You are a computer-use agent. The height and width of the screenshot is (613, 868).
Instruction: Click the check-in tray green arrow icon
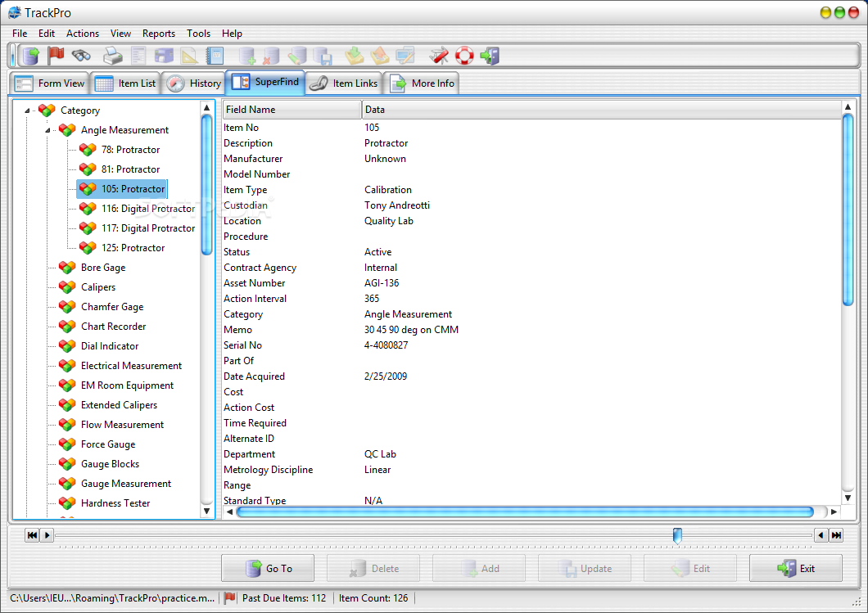(355, 56)
